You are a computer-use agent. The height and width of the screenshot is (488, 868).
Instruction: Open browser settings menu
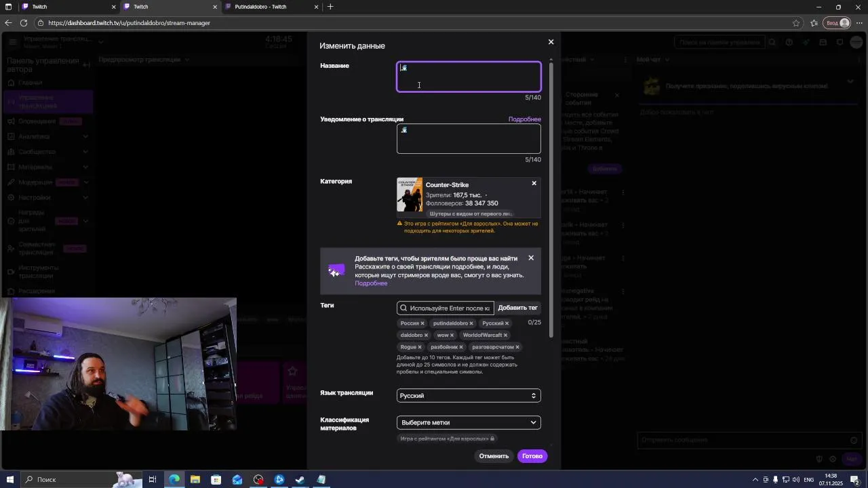(859, 23)
